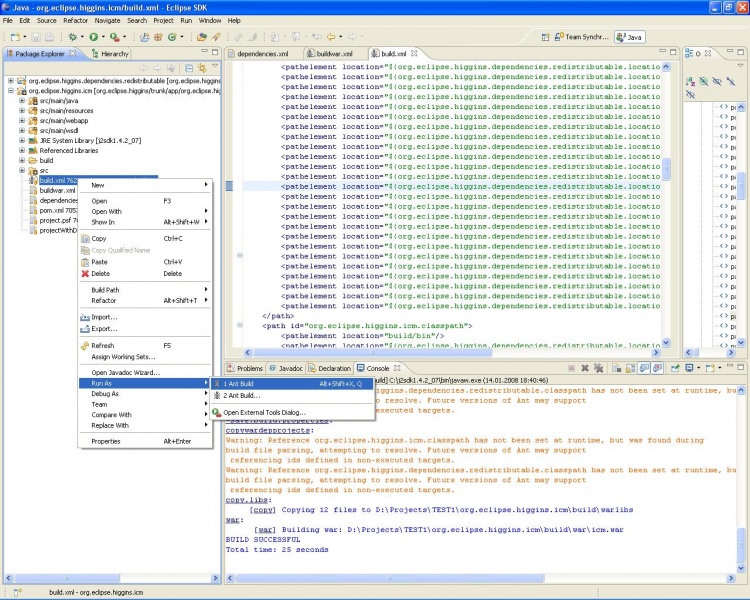Expand the Referenced Libraries node
Viewport: 750px width, 600px height.
click(22, 151)
